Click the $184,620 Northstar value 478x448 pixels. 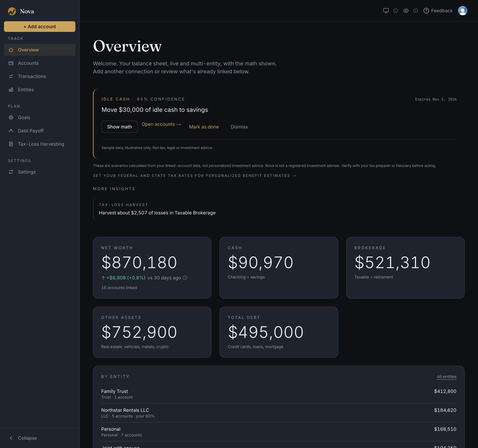point(445,410)
